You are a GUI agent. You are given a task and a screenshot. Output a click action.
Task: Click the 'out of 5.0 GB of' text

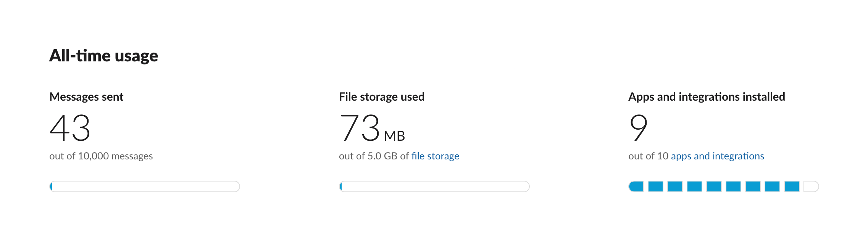point(374,156)
